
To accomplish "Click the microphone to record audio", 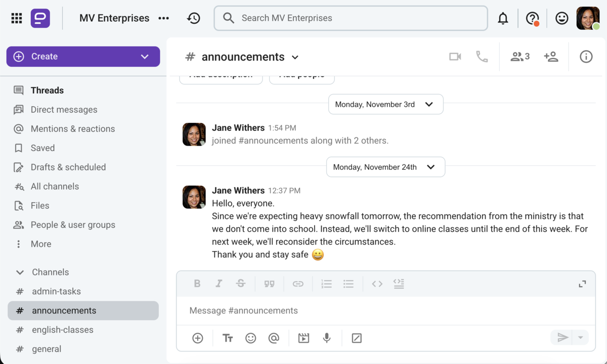I will (x=327, y=338).
